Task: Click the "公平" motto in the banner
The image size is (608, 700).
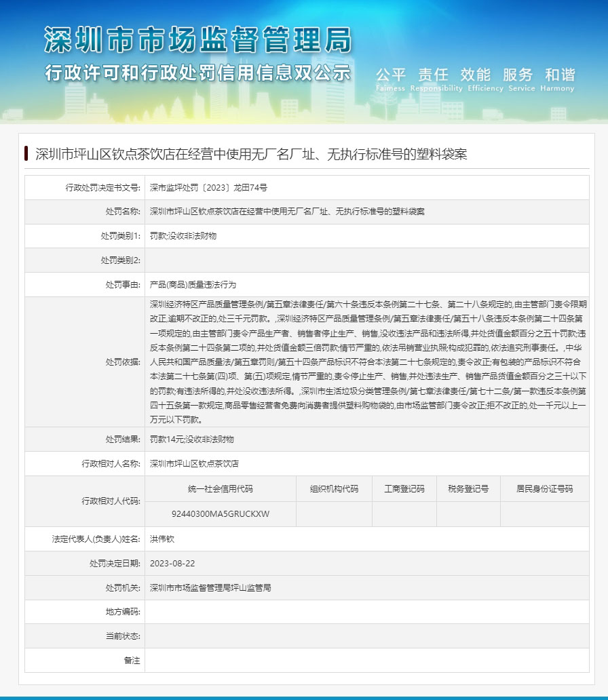Action: [390, 75]
